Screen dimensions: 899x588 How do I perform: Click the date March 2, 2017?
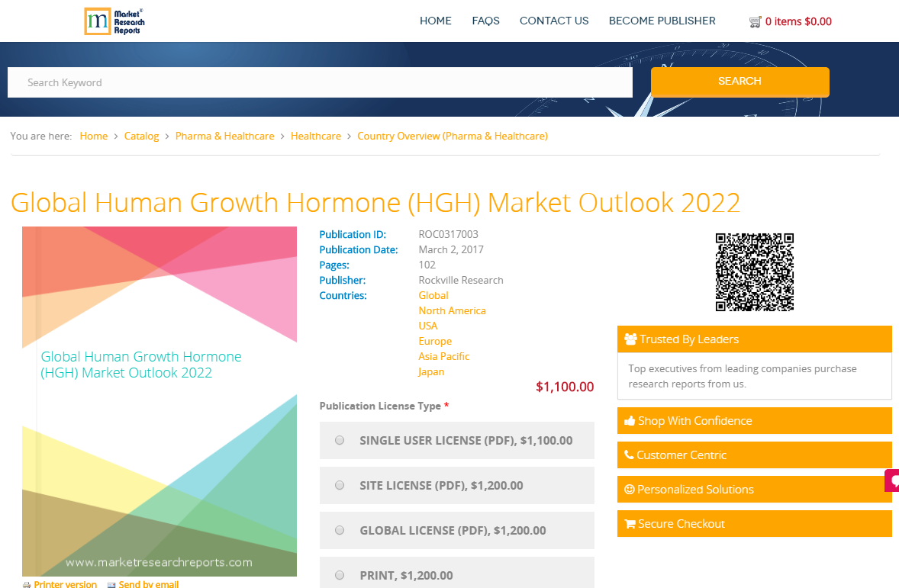451,249
